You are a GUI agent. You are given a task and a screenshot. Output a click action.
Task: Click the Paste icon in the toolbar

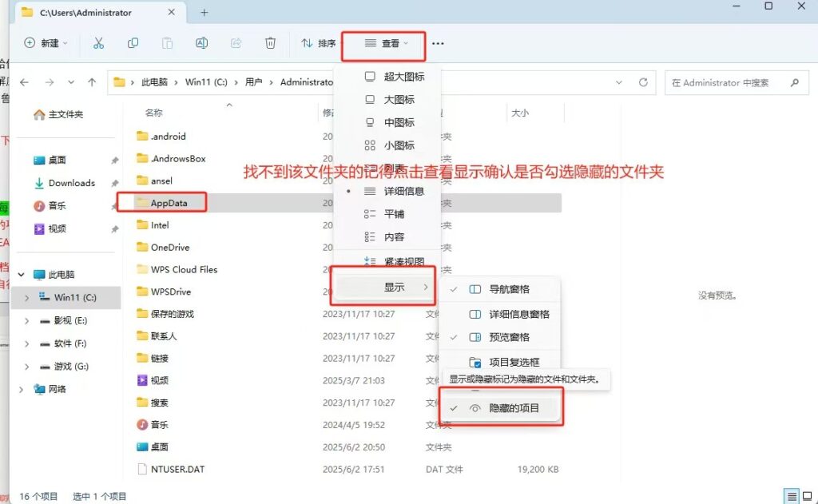click(167, 45)
